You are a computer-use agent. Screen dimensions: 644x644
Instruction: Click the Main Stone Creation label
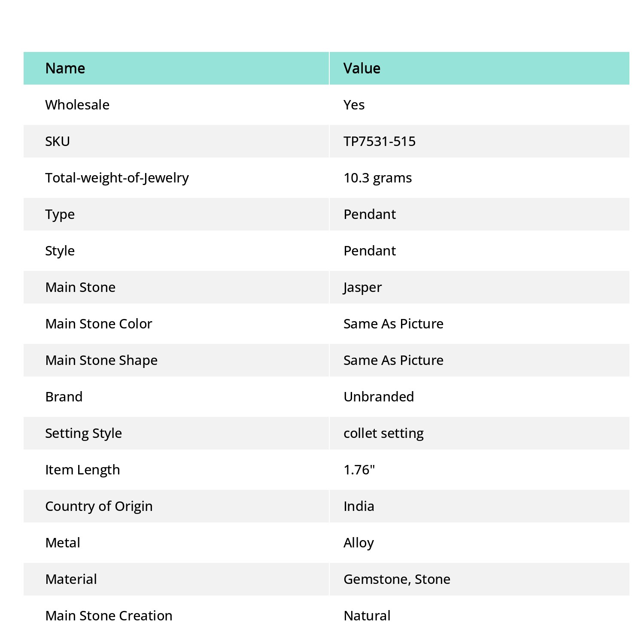coord(109,616)
